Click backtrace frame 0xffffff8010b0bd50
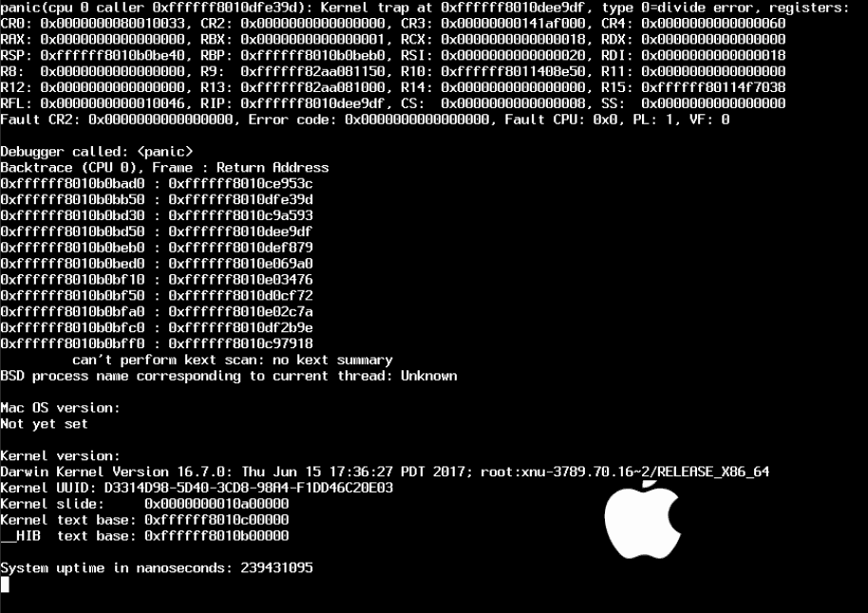The image size is (868, 613). (x=72, y=232)
